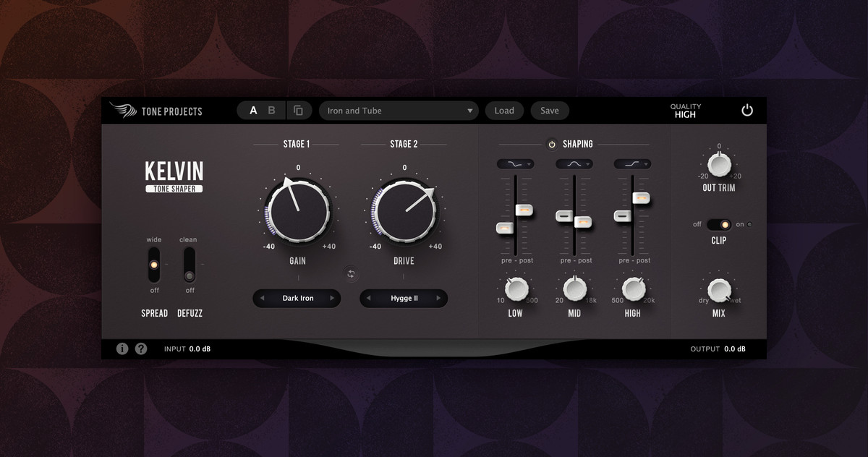Open the Iron and Tube preset dropdown
Image resolution: width=868 pixels, height=457 pixels.
click(399, 111)
